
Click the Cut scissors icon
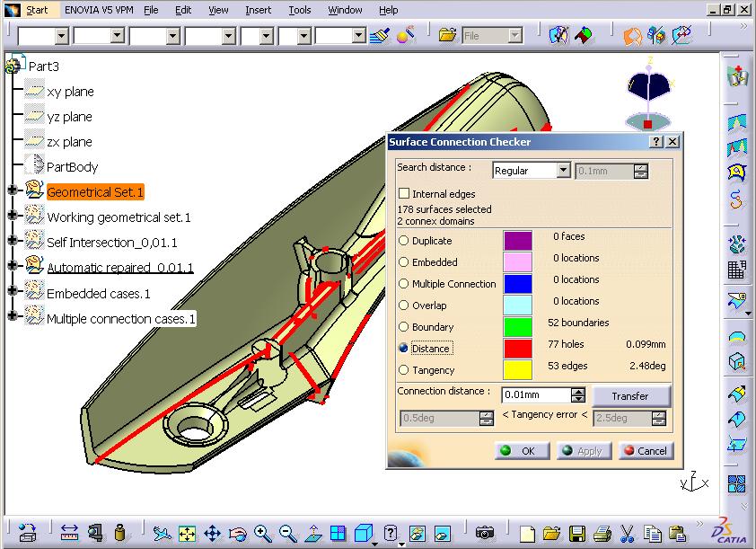tap(627, 534)
